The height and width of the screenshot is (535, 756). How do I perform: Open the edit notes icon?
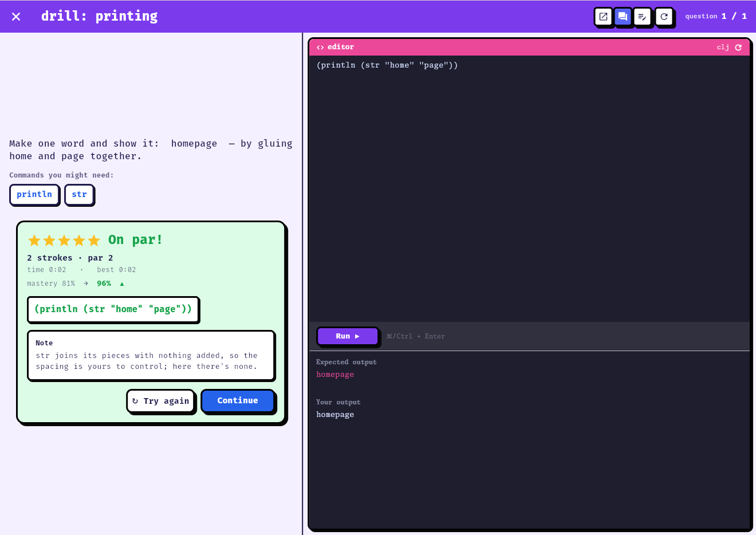click(642, 17)
